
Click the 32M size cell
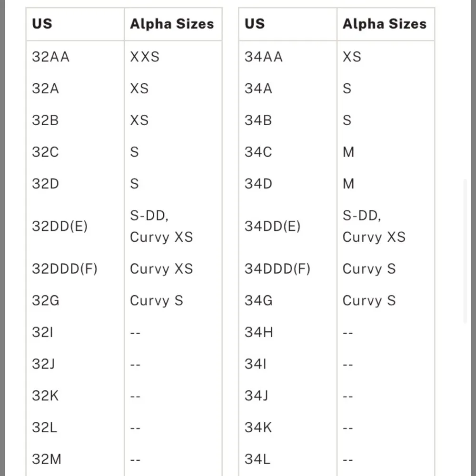click(47, 459)
